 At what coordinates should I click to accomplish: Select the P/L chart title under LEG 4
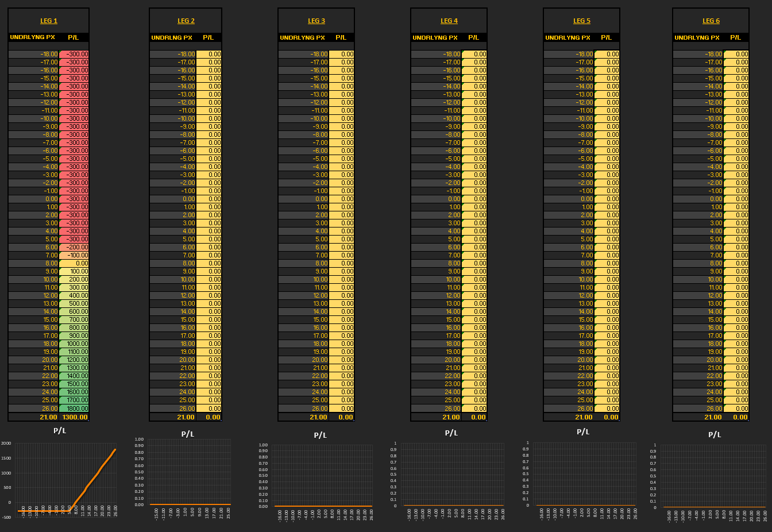pyautogui.click(x=451, y=433)
